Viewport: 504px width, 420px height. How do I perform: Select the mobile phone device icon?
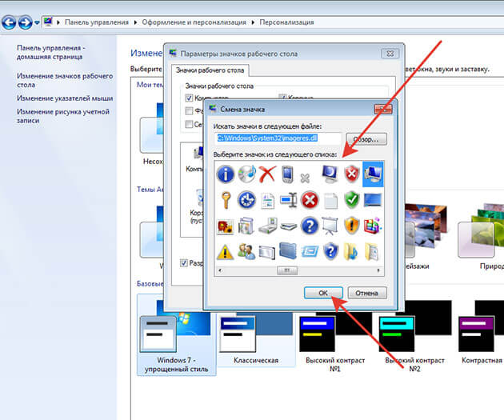point(288,174)
